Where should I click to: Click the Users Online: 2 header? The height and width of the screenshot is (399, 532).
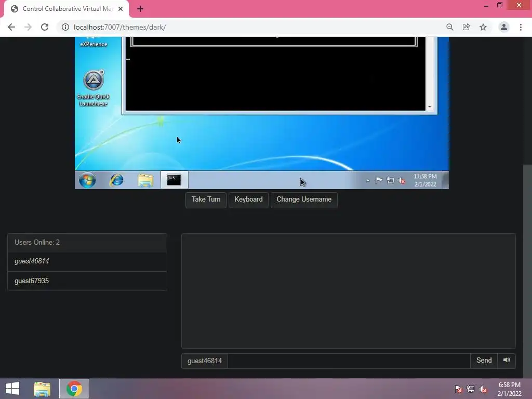tap(87, 243)
